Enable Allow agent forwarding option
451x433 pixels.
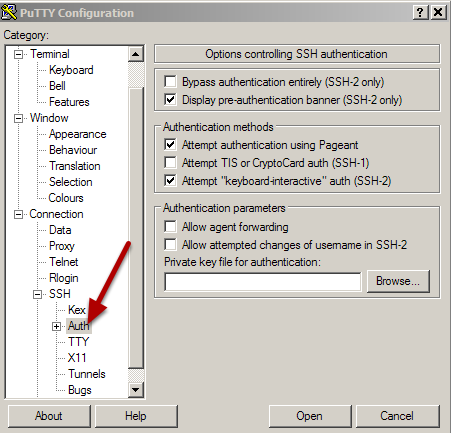(170, 226)
